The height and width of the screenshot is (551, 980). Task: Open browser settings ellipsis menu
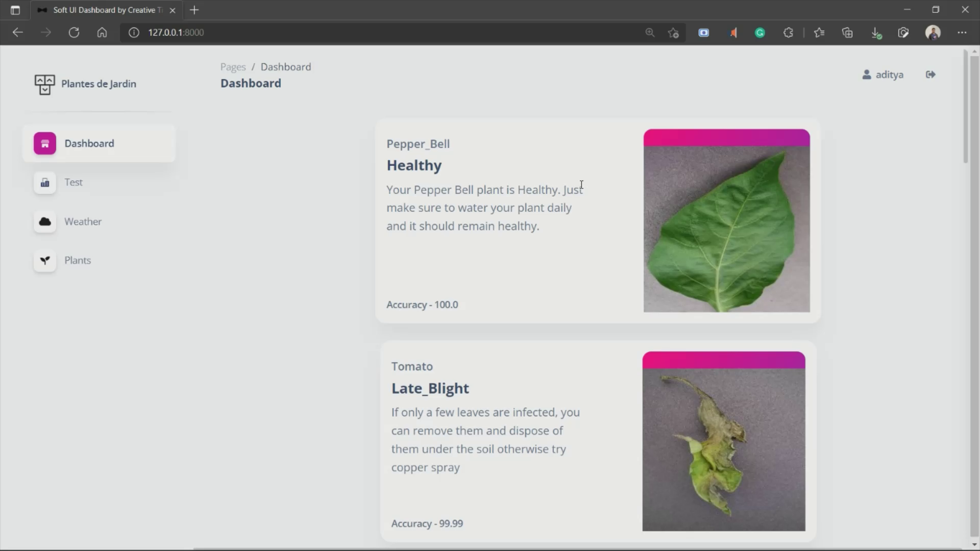[962, 33]
